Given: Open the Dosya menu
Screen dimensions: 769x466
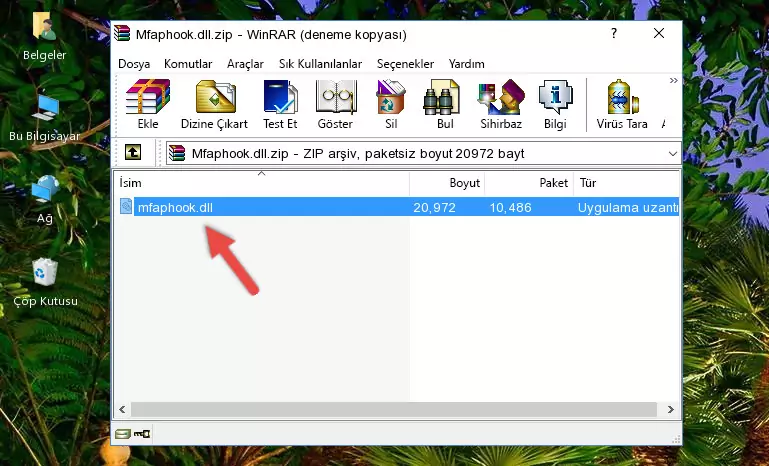Looking at the screenshot, I should point(134,64).
